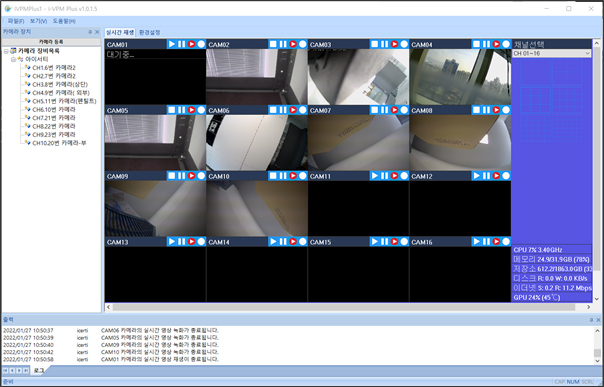Pause the CAM02 video stream

pos(283,44)
